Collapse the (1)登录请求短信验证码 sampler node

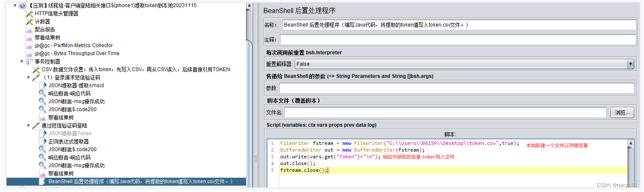[x=28, y=77]
